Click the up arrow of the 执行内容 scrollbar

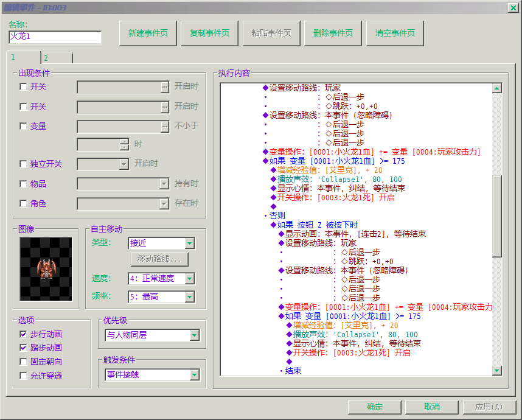pos(496,88)
